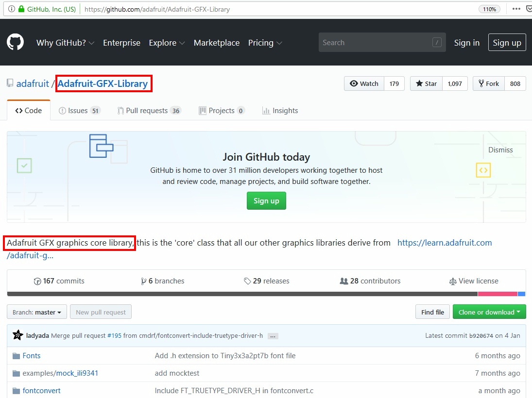Star the repository
The image size is (532, 398).
click(x=427, y=83)
